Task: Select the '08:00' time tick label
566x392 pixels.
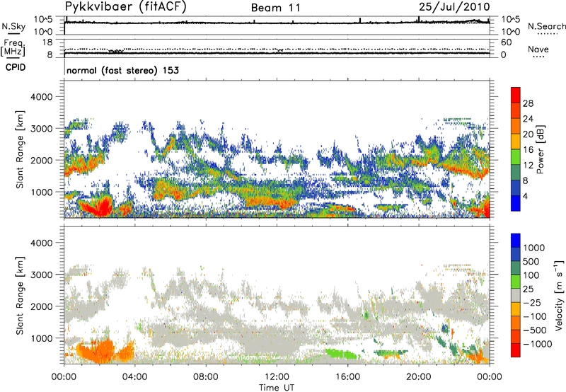Action: [x=205, y=377]
